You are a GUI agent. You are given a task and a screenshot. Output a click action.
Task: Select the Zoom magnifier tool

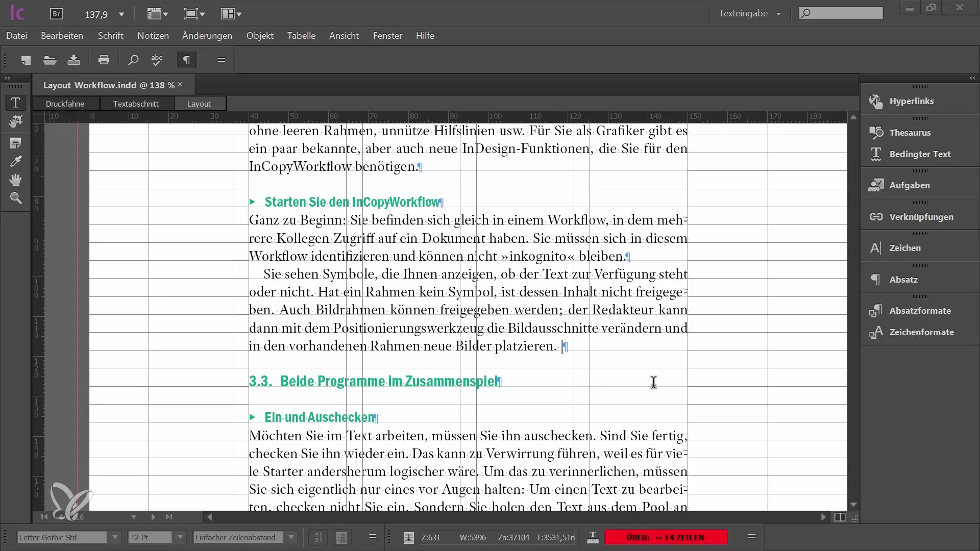tap(15, 198)
